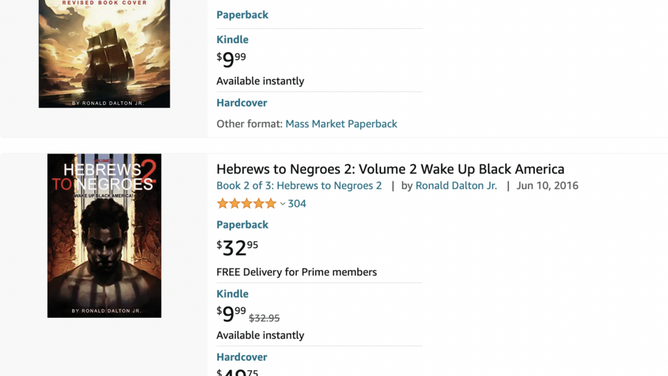Click the $9.99 Kindle price for Volume 2
This screenshot has height=376, width=668.
tap(231, 314)
